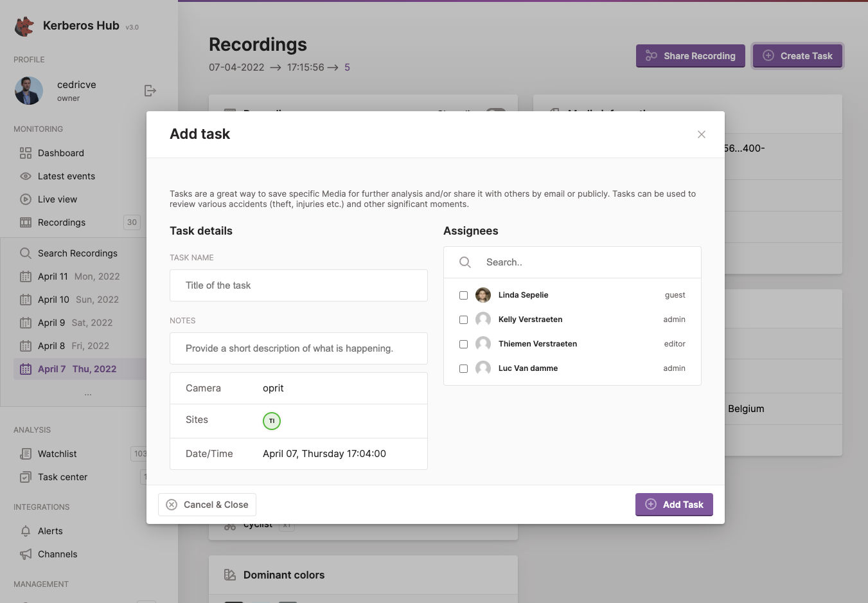Click the Add Task button
The width and height of the screenshot is (868, 603).
pos(674,505)
